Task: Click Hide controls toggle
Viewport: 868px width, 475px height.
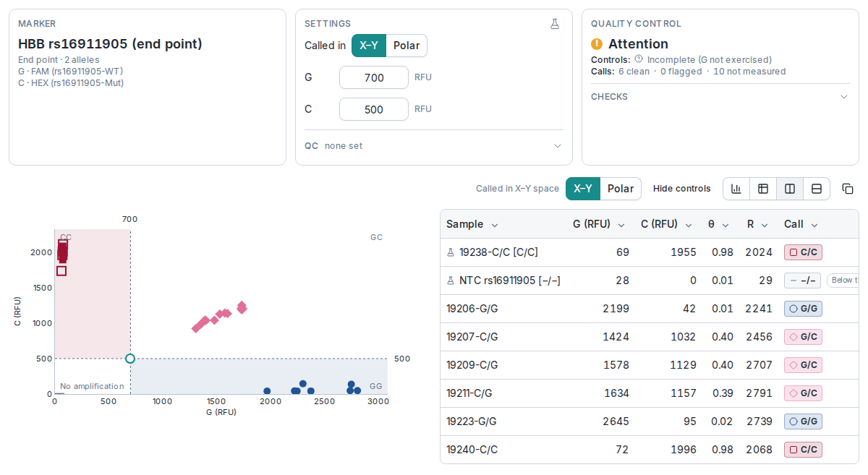Action: coord(682,189)
